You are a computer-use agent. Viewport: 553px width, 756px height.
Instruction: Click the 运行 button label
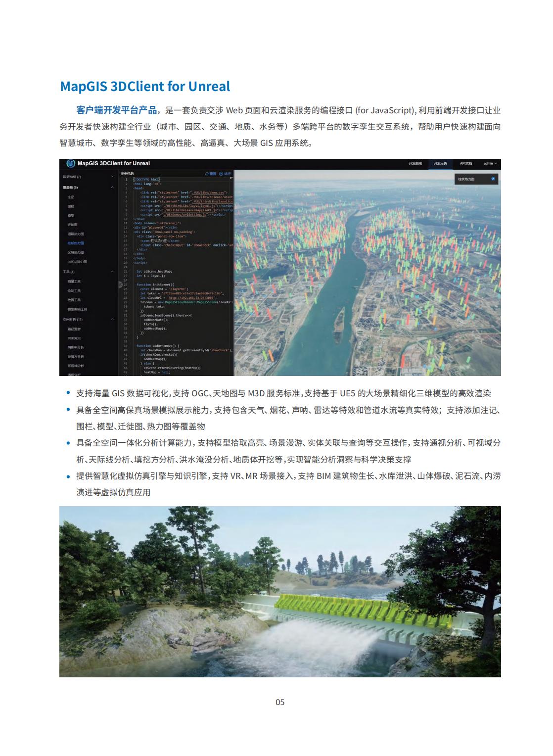pyautogui.click(x=228, y=174)
